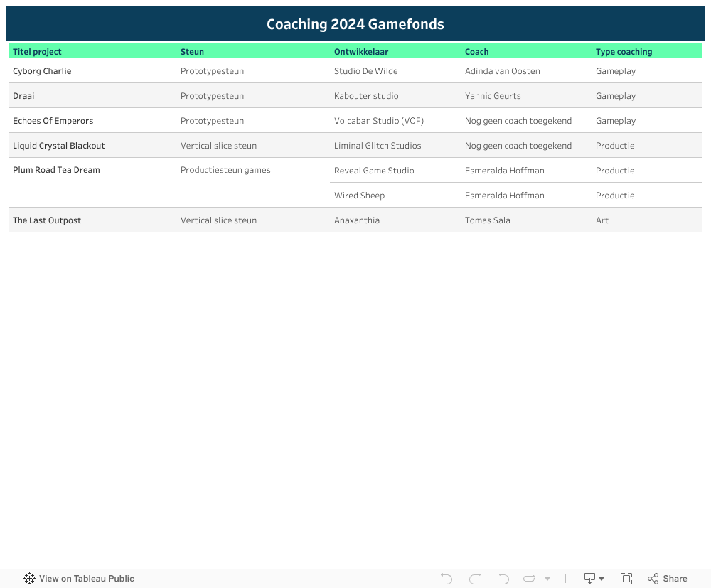This screenshot has width=711, height=588.
Task: Click the Redo arrow icon
Action: (x=475, y=579)
